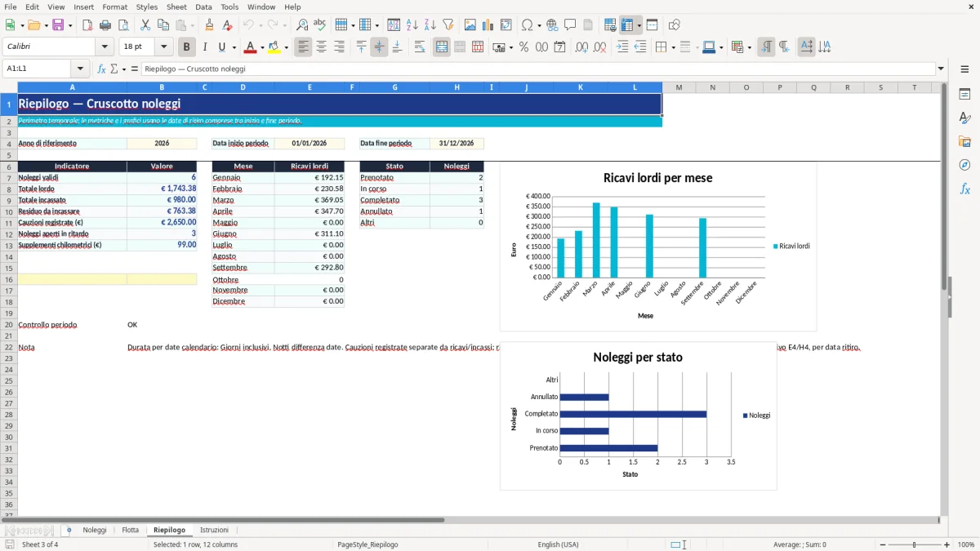Open the Data menu

[x=204, y=7]
